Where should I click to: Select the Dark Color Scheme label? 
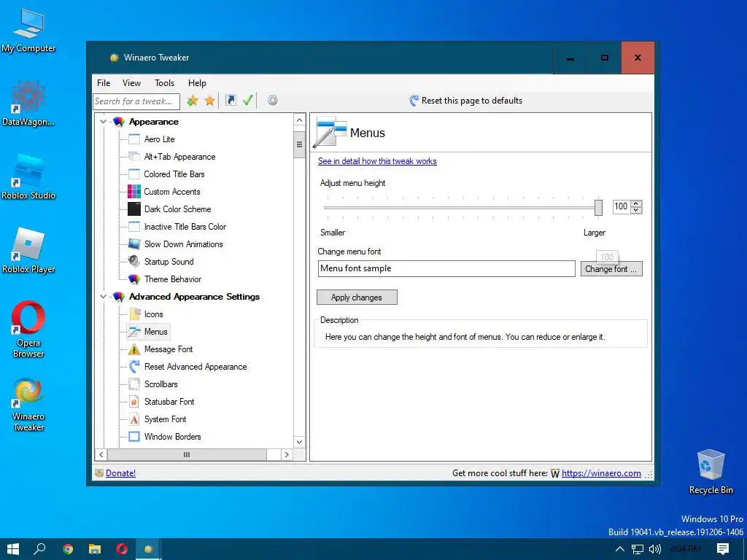[178, 209]
